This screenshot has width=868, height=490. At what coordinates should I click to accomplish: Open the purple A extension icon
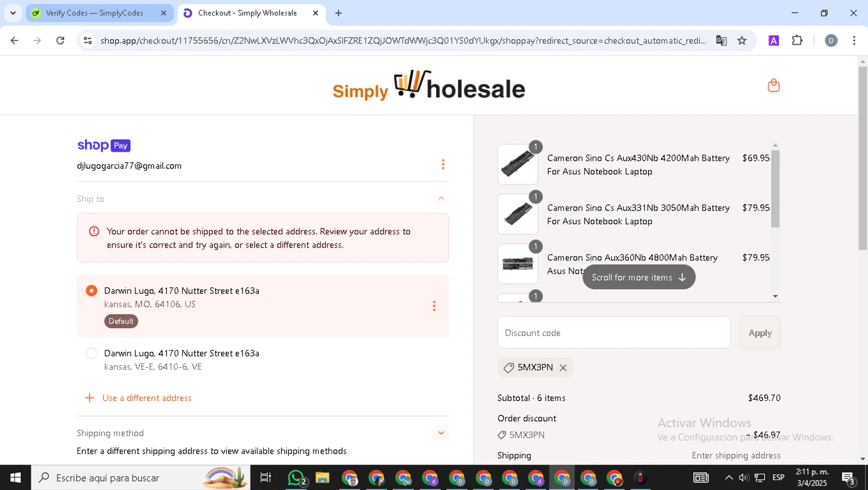point(774,40)
